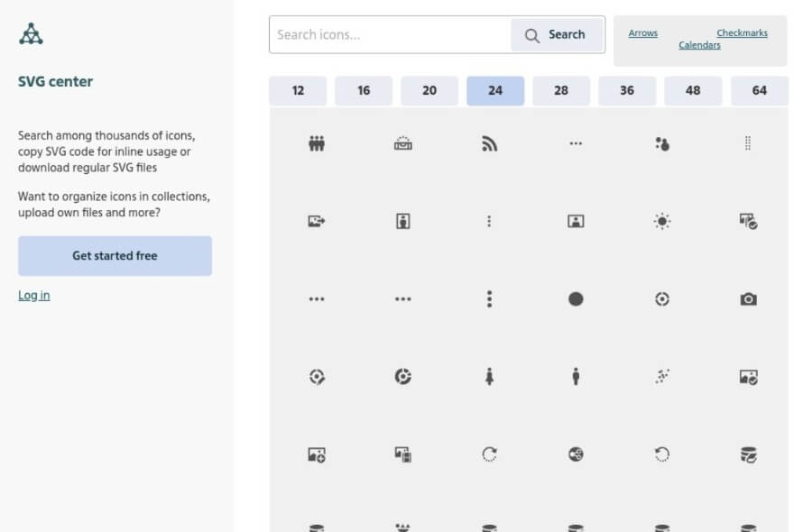This screenshot has height=532, width=812.
Task: Pick the counter-clockwise rotate arrow icon
Action: click(662, 454)
